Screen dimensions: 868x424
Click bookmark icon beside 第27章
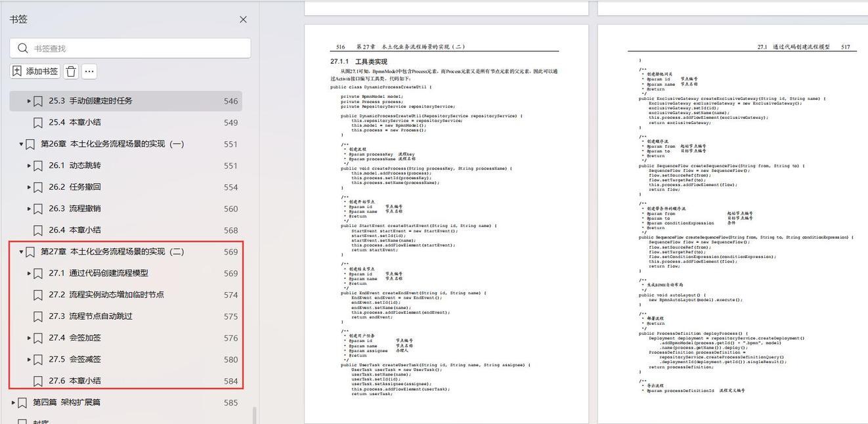pos(30,251)
